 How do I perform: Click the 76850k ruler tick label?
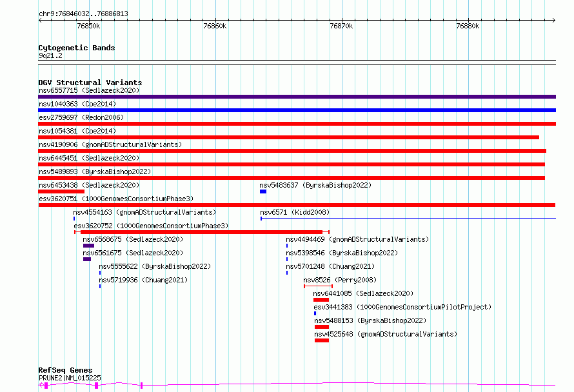[88, 26]
